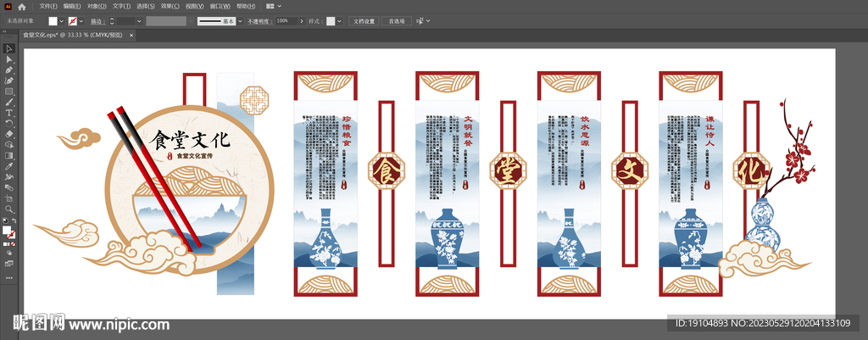The height and width of the screenshot is (340, 868).
Task: Open the brush definition 基本 dropdown
Action: coord(240,21)
